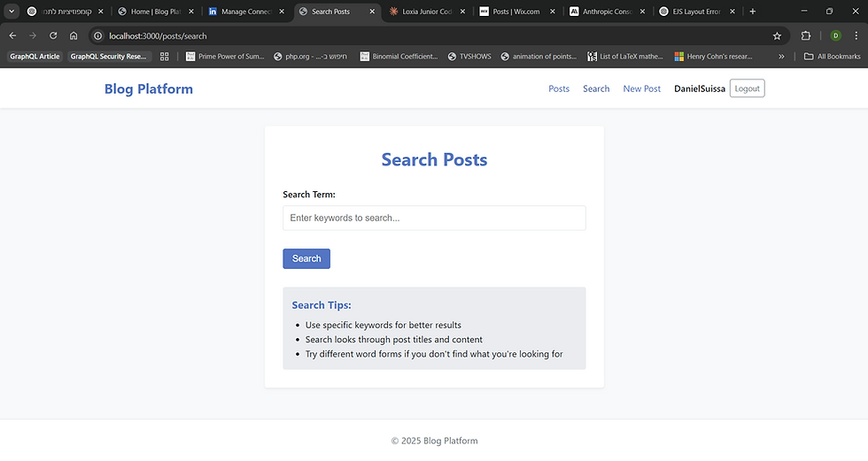This screenshot has width=868, height=461.
Task: Click the Search Term: label
Action: click(309, 195)
